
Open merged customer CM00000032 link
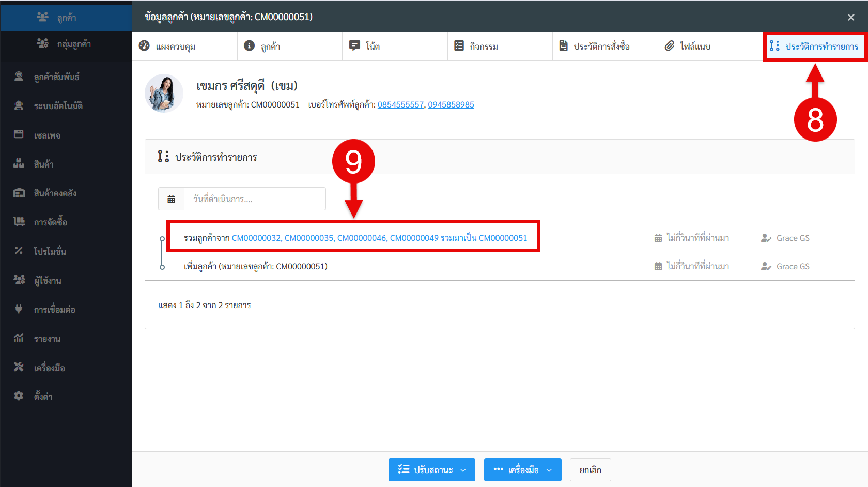click(256, 238)
